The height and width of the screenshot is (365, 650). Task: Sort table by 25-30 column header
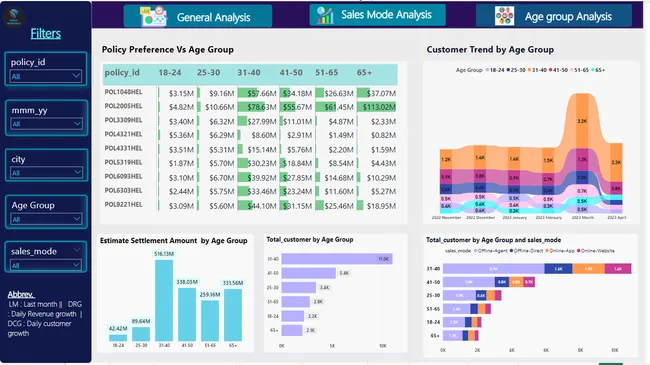(x=209, y=73)
